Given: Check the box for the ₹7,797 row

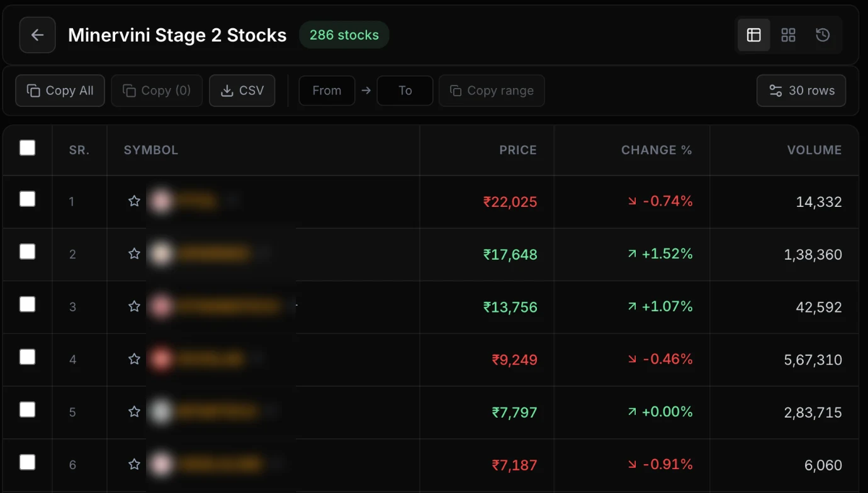Looking at the screenshot, I should tap(28, 410).
